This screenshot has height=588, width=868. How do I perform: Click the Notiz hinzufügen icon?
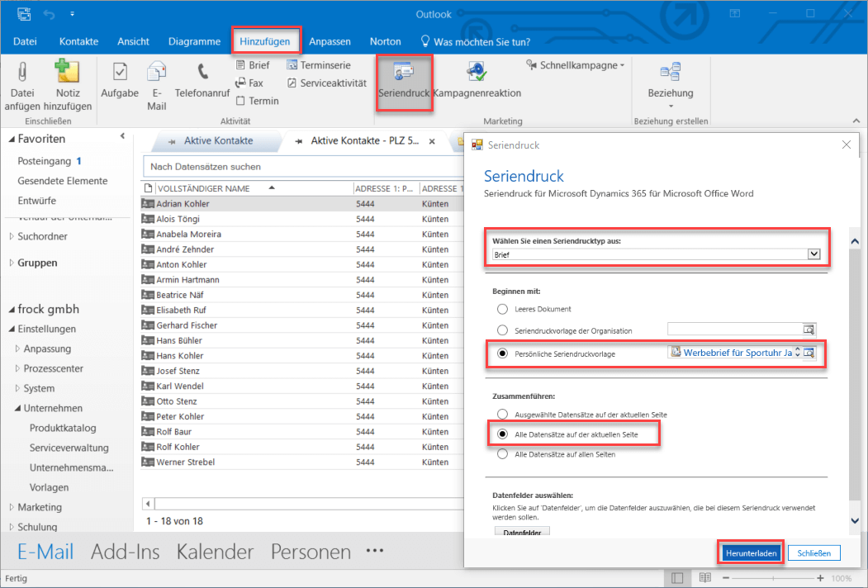[x=67, y=72]
